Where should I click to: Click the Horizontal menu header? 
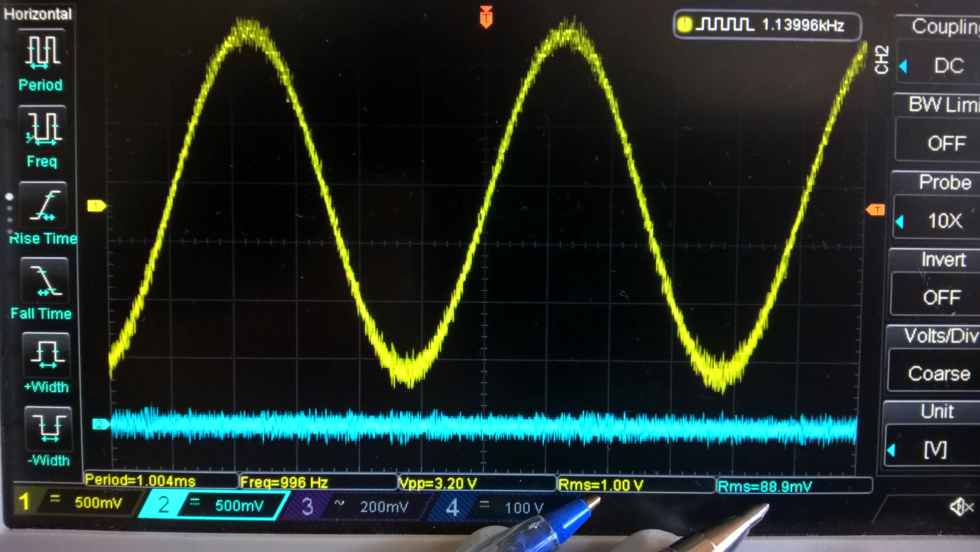[x=38, y=14]
